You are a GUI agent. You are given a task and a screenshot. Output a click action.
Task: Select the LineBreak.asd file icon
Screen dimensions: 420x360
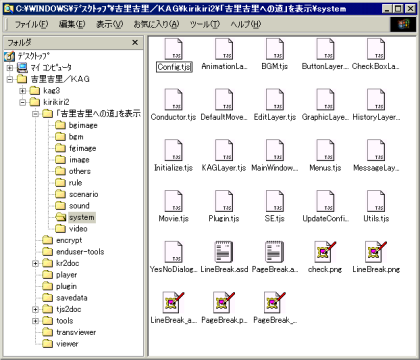click(224, 252)
